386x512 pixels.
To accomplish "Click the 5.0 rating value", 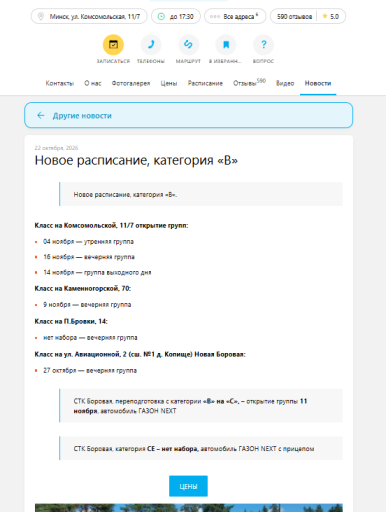I will click(334, 16).
